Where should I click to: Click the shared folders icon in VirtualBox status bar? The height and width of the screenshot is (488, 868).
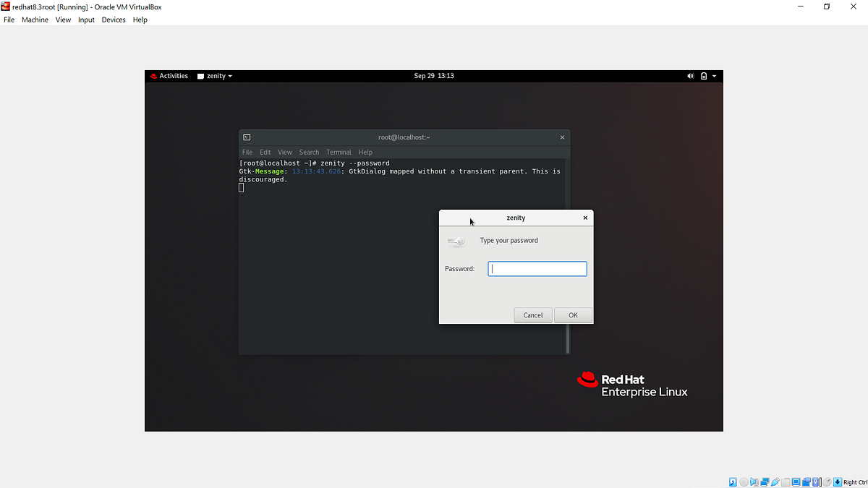(786, 481)
